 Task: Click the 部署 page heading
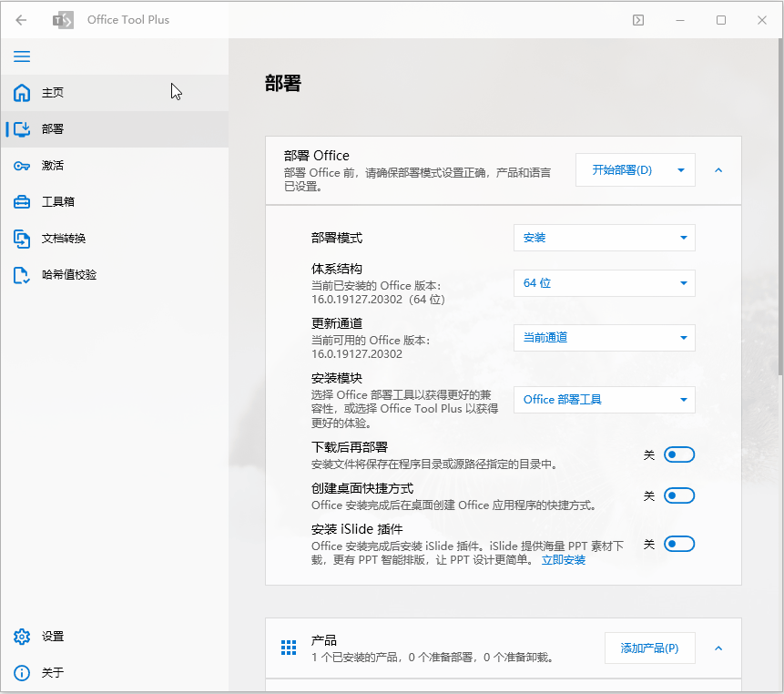283,83
